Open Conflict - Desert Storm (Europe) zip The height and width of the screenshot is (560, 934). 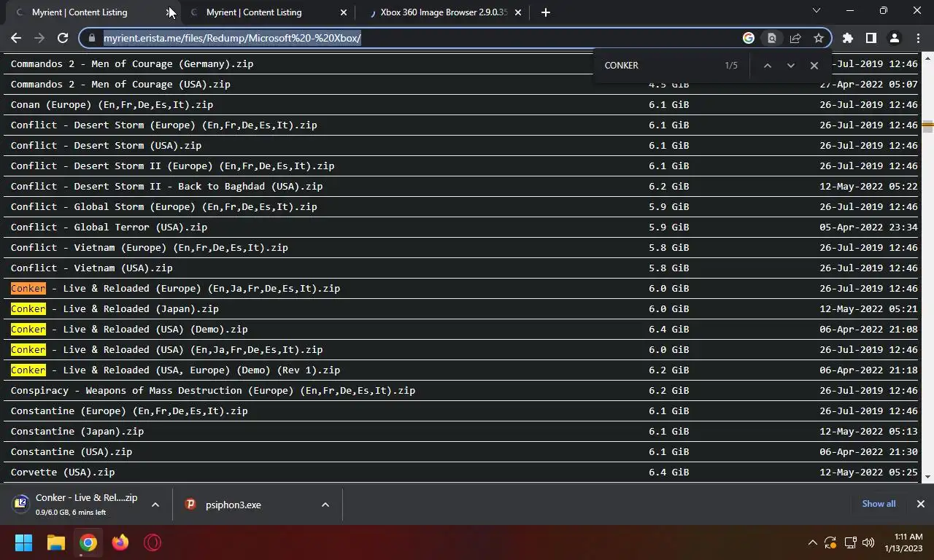coord(163,125)
